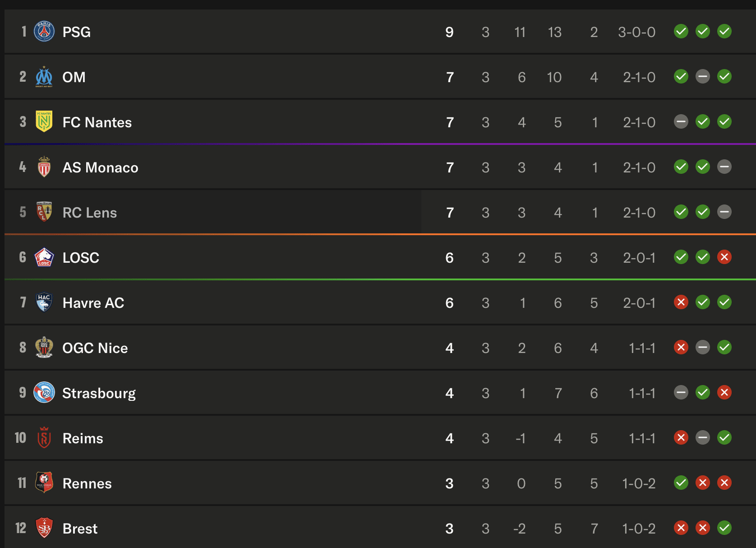This screenshot has height=548, width=756.
Task: Click the Havre AC crest
Action: 44,302
